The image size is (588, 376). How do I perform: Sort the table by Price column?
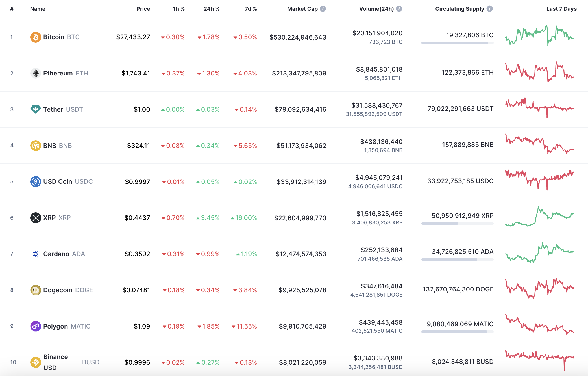coord(143,9)
